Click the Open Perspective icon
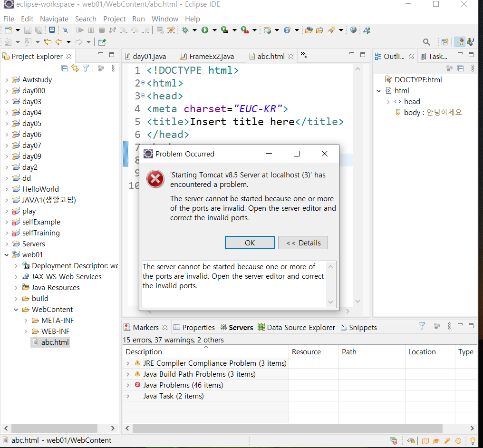 [x=444, y=42]
